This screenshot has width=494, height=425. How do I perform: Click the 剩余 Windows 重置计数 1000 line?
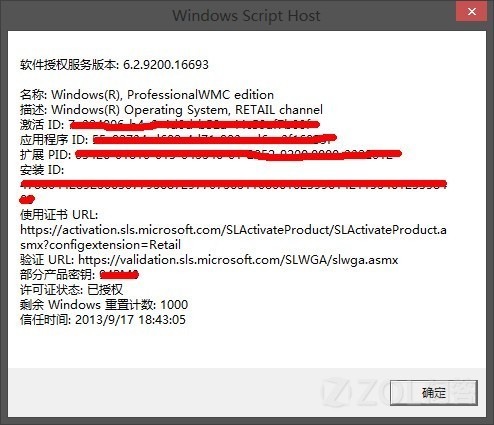click(x=104, y=305)
